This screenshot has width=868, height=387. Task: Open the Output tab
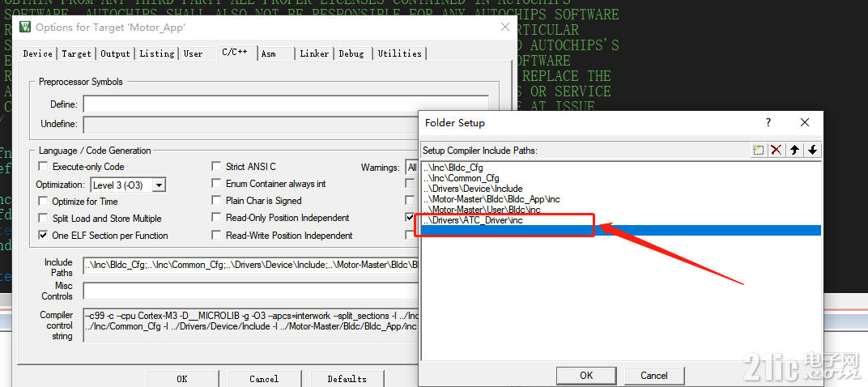[x=115, y=53]
